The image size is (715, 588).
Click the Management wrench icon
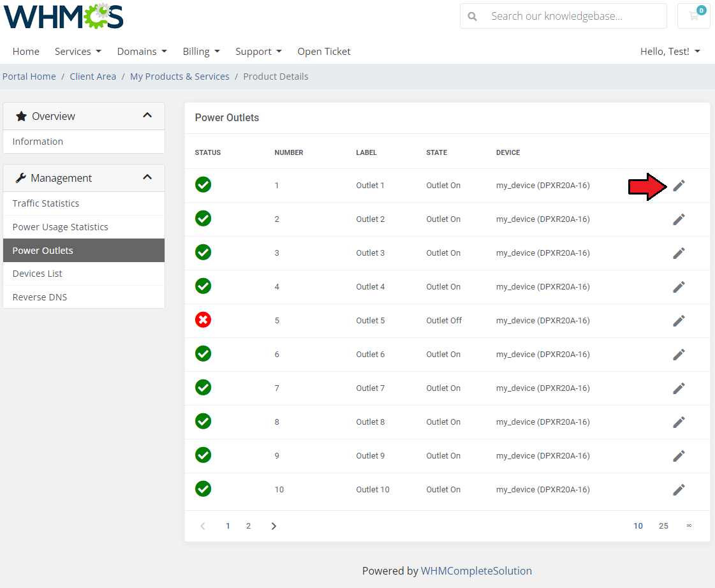(x=20, y=178)
